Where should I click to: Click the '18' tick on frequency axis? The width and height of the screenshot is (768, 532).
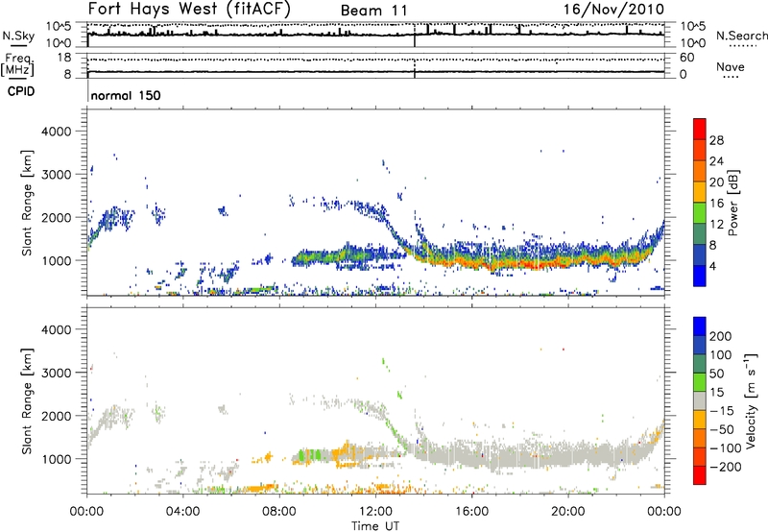click(x=63, y=58)
